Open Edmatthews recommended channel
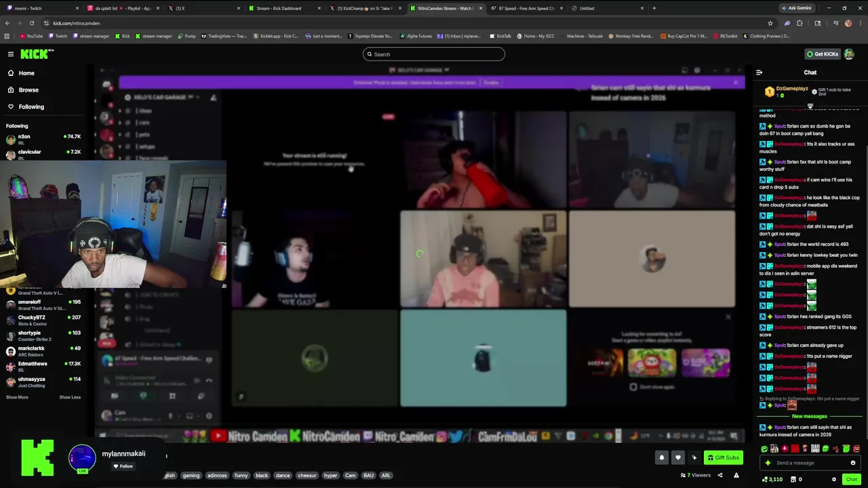The height and width of the screenshot is (488, 868). (x=43, y=366)
